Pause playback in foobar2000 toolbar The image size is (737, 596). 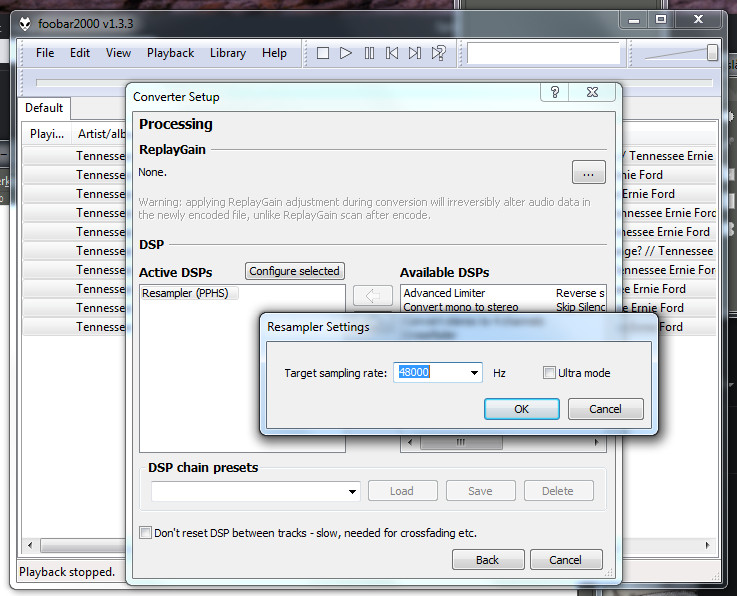tap(369, 53)
